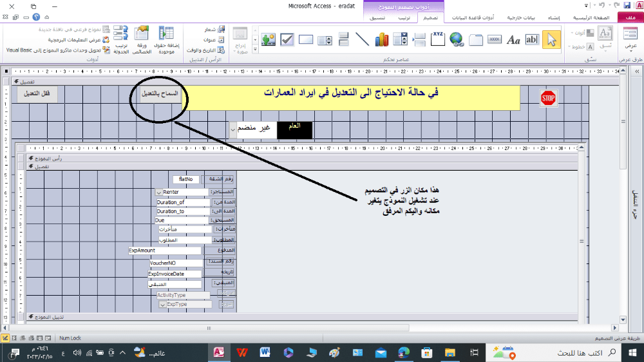The height and width of the screenshot is (362, 644).
Task: Select the Label (Aa) control tool
Action: tap(513, 40)
